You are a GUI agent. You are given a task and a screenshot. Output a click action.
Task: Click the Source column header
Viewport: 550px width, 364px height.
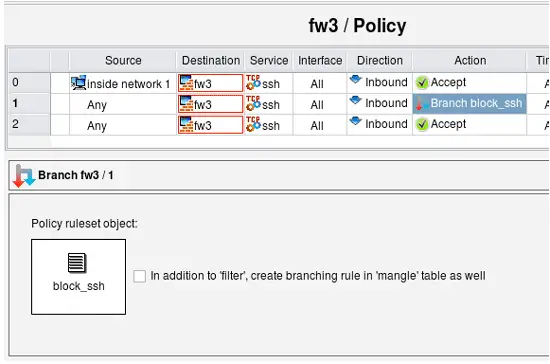click(123, 60)
